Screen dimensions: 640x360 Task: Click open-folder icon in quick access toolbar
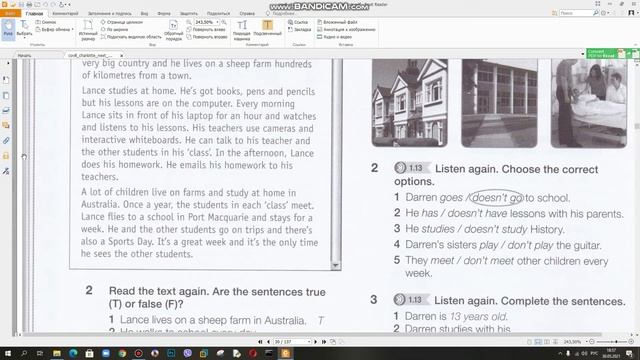(13, 4)
